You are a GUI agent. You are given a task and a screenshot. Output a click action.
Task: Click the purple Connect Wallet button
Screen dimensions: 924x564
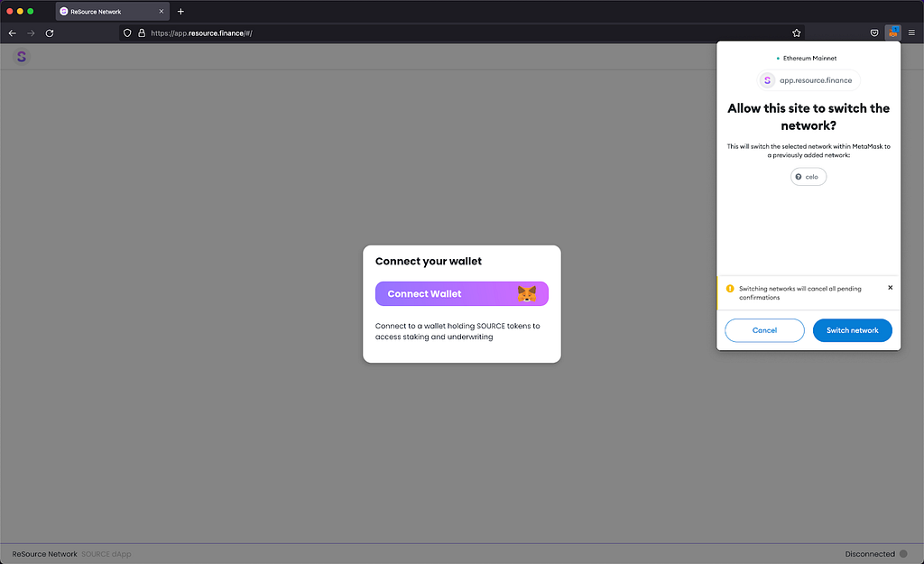coord(461,293)
